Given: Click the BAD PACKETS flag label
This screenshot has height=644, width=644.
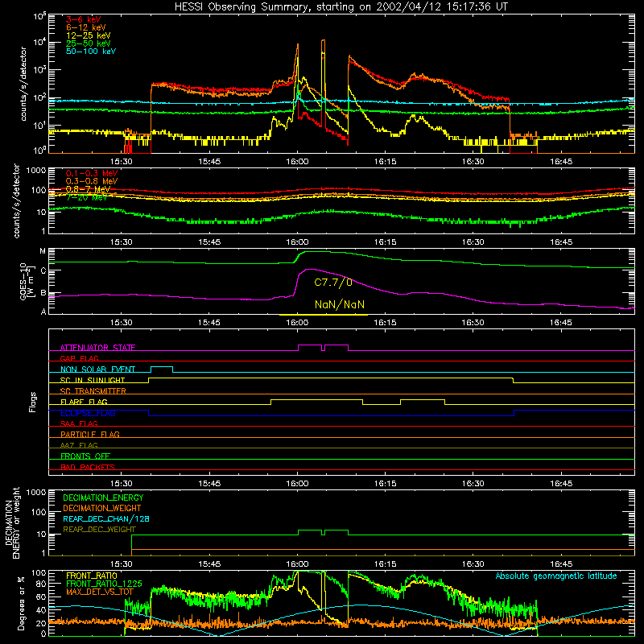Looking at the screenshot, I should [x=88, y=467].
